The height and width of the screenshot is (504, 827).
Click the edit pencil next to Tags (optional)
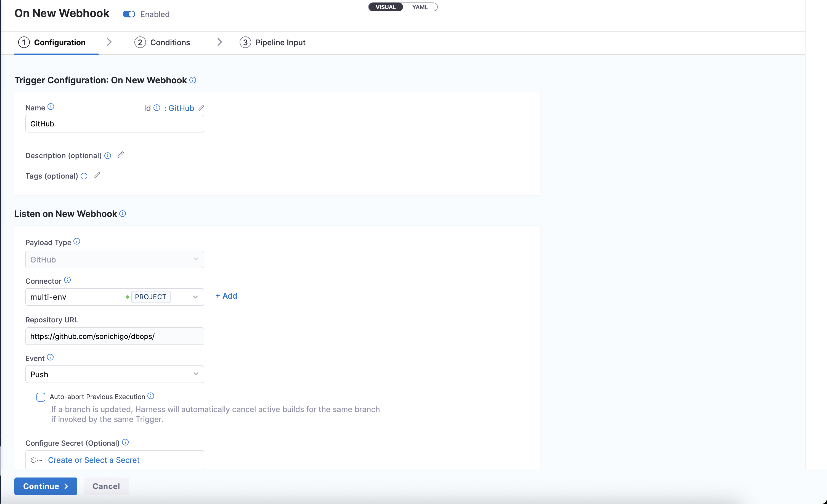tap(97, 175)
